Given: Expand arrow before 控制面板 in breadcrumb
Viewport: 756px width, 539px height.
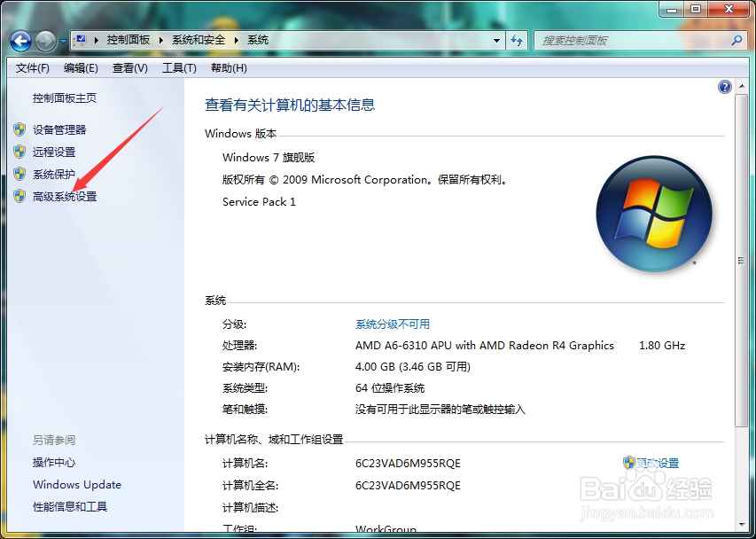Looking at the screenshot, I should point(97,40).
